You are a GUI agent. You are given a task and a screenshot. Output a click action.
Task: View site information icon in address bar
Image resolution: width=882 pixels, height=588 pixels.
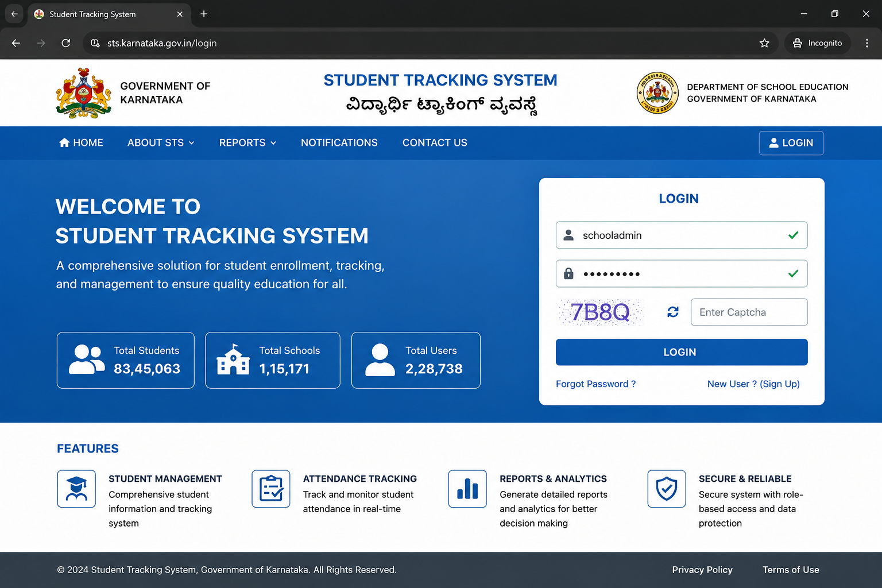click(x=95, y=43)
